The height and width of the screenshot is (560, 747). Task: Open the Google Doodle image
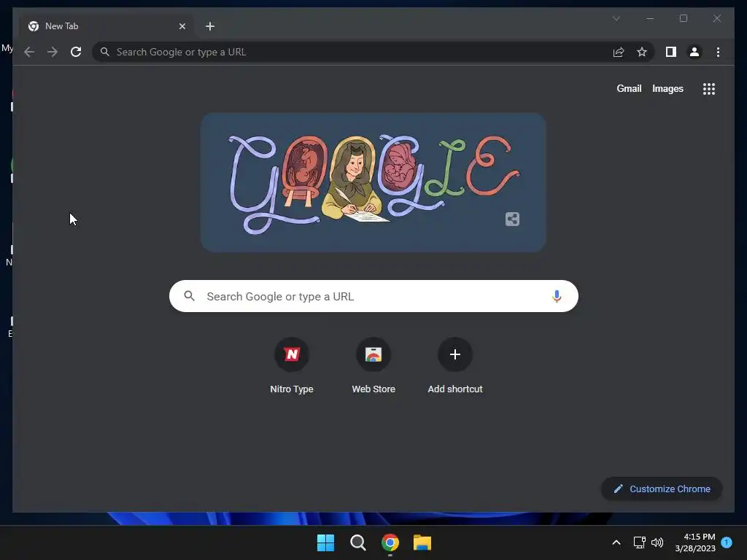pyautogui.click(x=373, y=182)
